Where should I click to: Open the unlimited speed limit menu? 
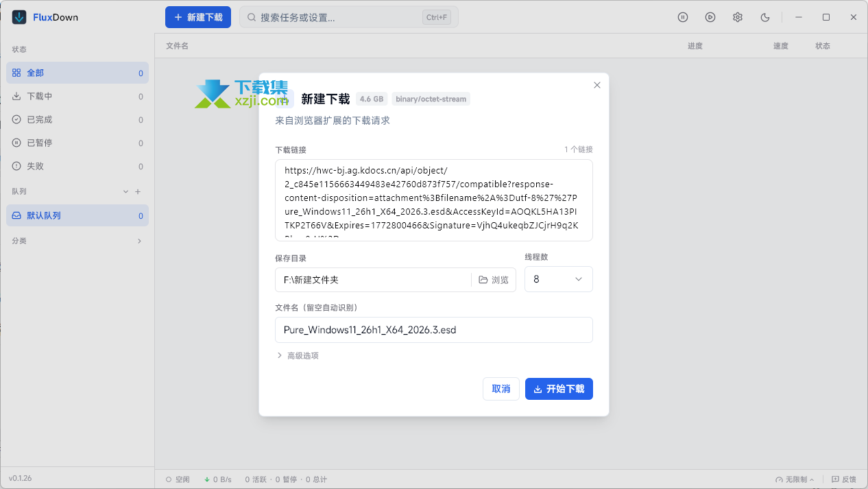[795, 479]
